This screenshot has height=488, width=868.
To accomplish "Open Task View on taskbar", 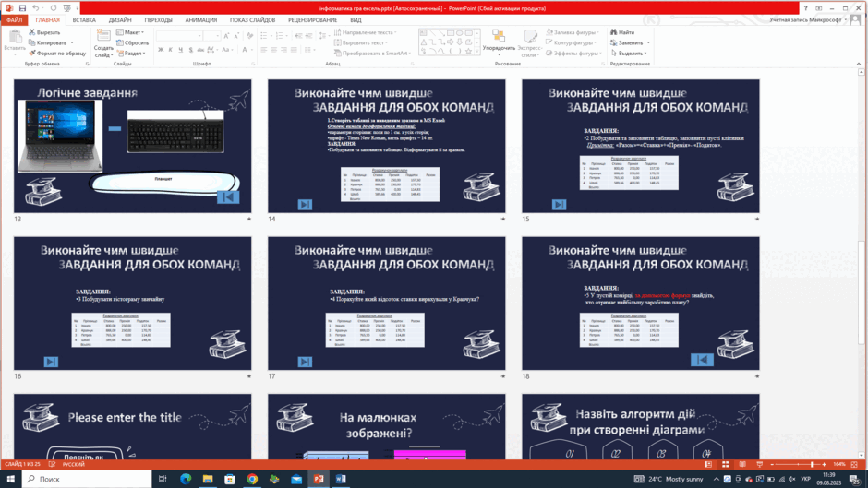I will (163, 479).
